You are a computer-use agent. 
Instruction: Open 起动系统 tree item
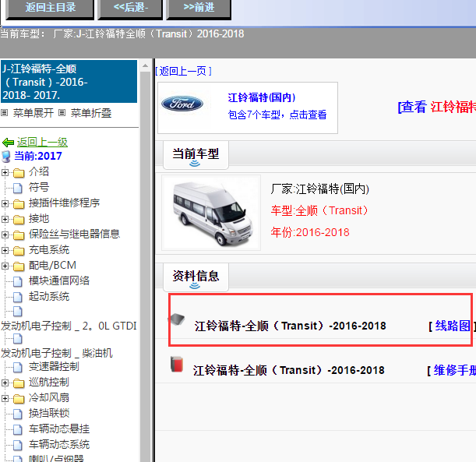(49, 296)
